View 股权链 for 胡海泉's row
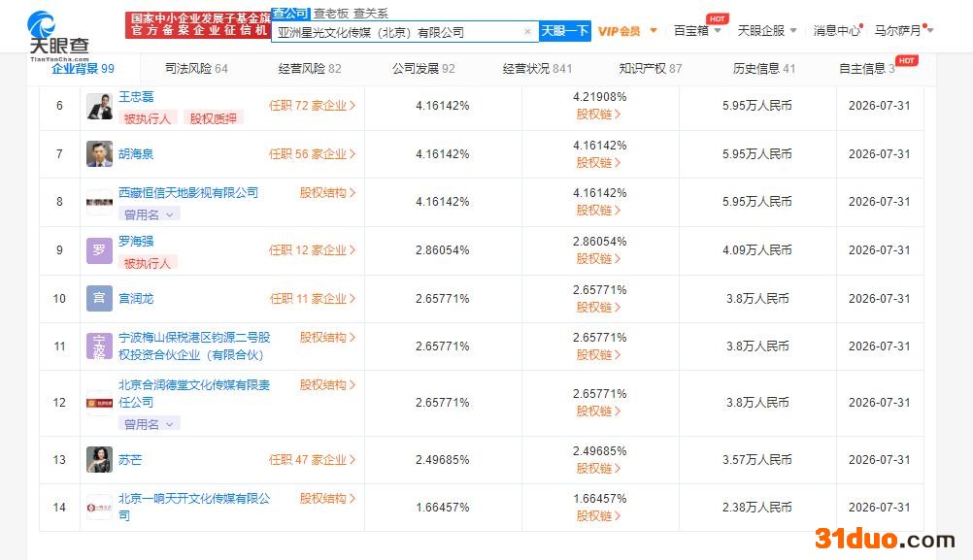Image resolution: width=973 pixels, height=560 pixels. [598, 162]
